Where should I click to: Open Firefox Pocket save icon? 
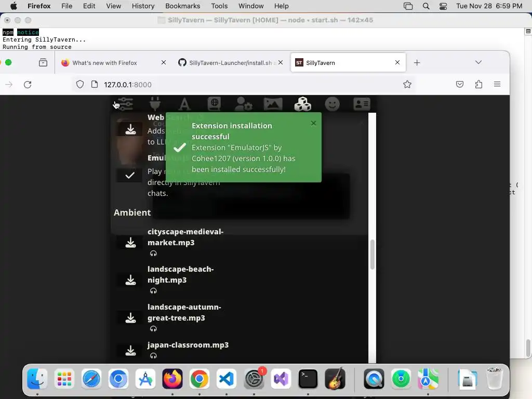tap(460, 84)
